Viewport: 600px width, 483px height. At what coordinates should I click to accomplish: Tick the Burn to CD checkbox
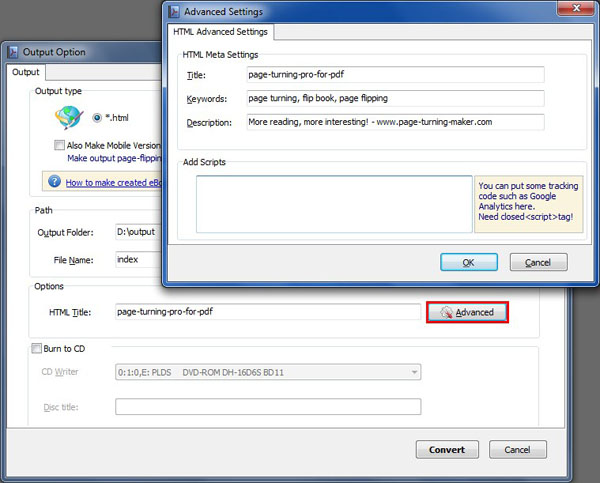pos(36,348)
